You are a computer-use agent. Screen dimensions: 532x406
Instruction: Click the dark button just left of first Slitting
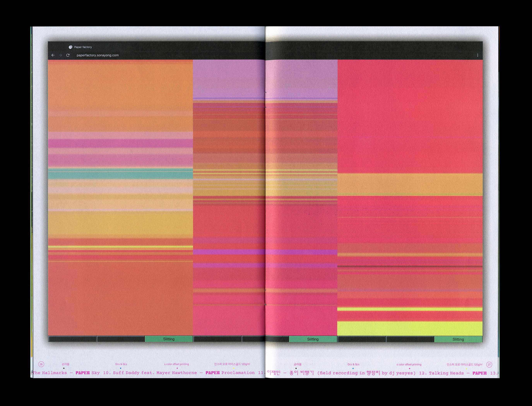pyautogui.click(x=121, y=339)
